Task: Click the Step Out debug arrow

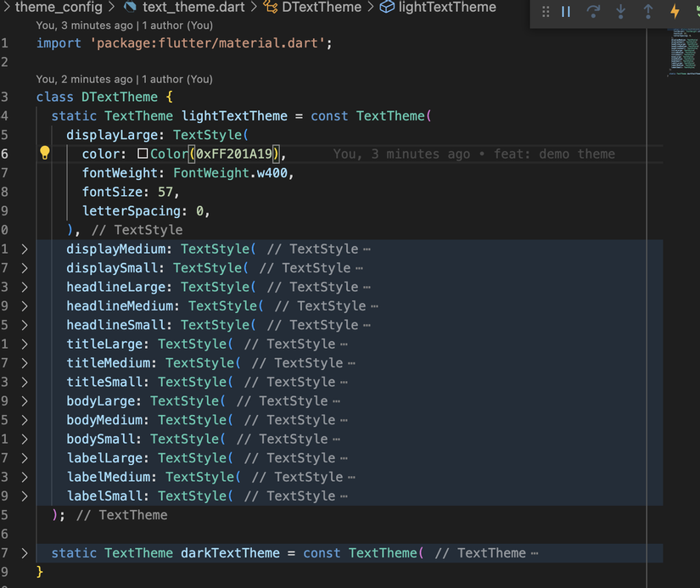Action: pos(648,12)
